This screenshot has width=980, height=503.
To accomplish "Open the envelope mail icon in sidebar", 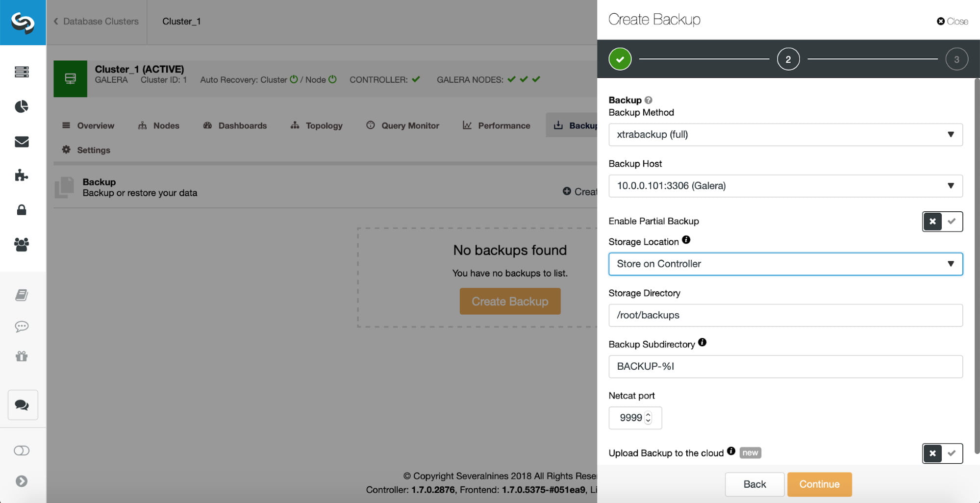I will (22, 142).
